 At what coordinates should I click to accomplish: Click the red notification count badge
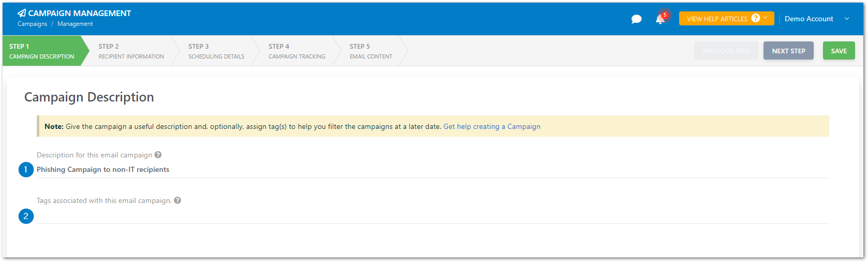coord(665,15)
